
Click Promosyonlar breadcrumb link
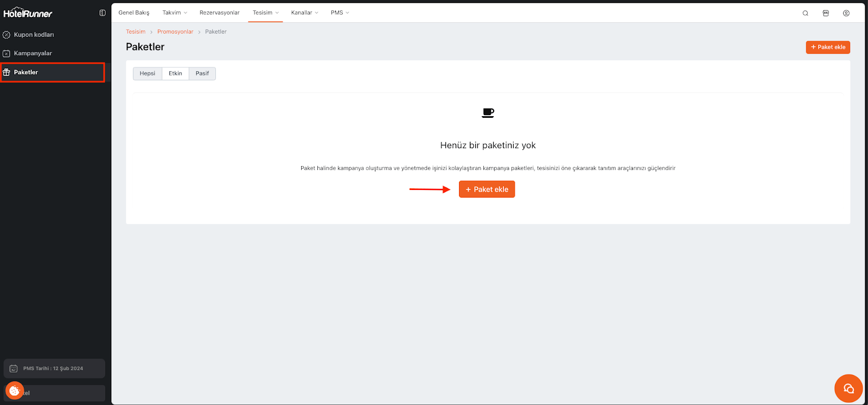tap(175, 31)
